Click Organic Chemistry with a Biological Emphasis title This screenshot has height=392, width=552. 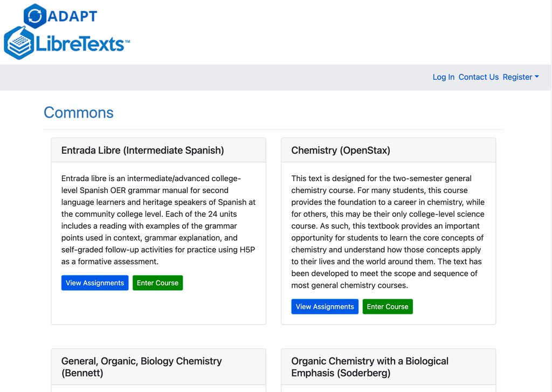point(370,367)
